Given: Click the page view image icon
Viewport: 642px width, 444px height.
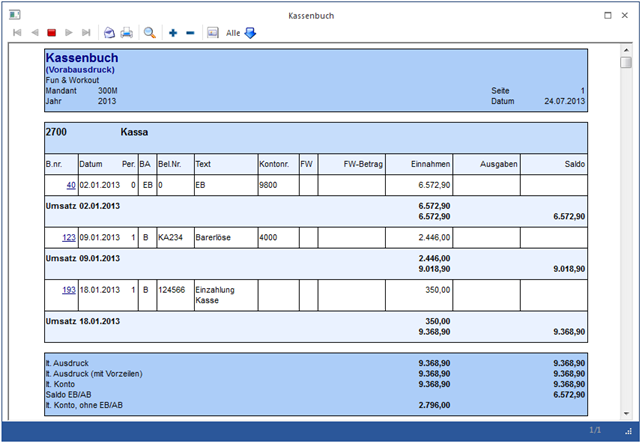Looking at the screenshot, I should (x=212, y=33).
